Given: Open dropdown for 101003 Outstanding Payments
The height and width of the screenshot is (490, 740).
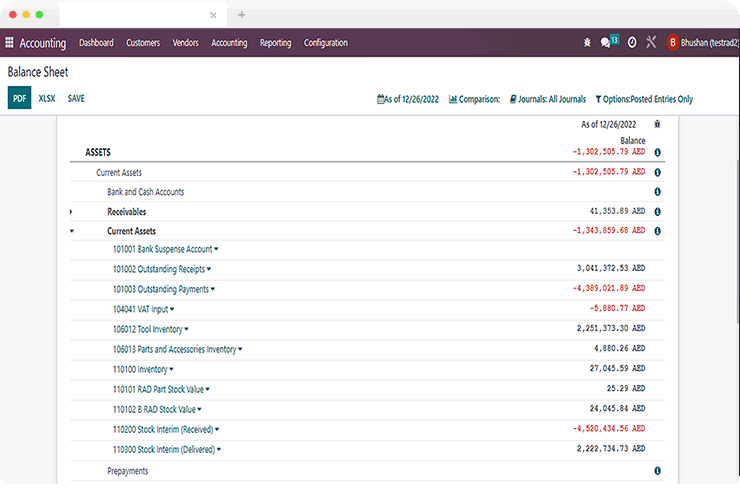Looking at the screenshot, I should (x=213, y=289).
